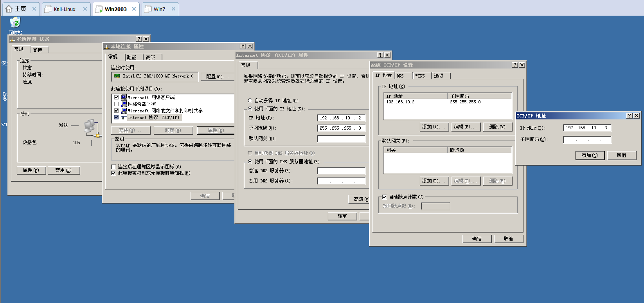
Task: Click 编辑 button under IP 地址 list
Action: [x=465, y=127]
